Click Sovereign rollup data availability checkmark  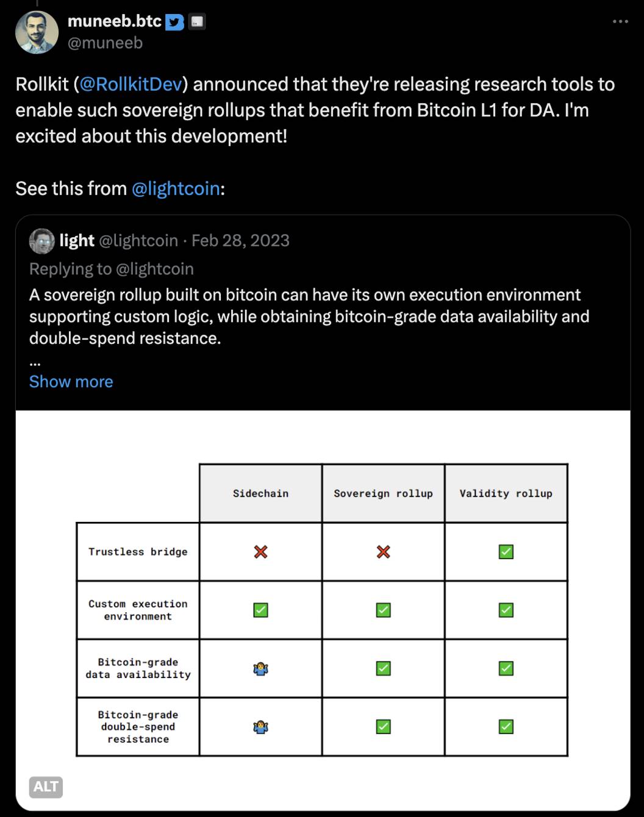[x=383, y=669]
